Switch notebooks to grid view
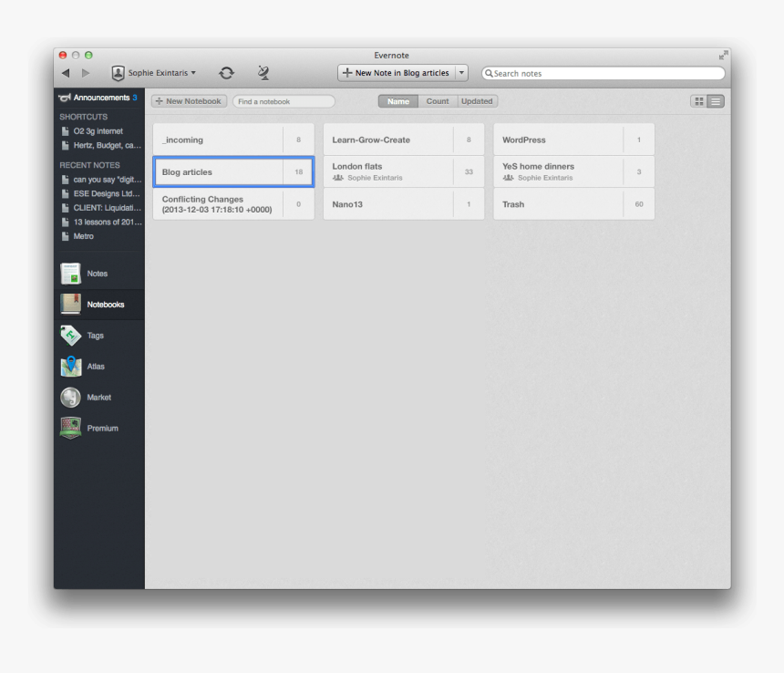Screen dimensions: 784x673 [699, 101]
